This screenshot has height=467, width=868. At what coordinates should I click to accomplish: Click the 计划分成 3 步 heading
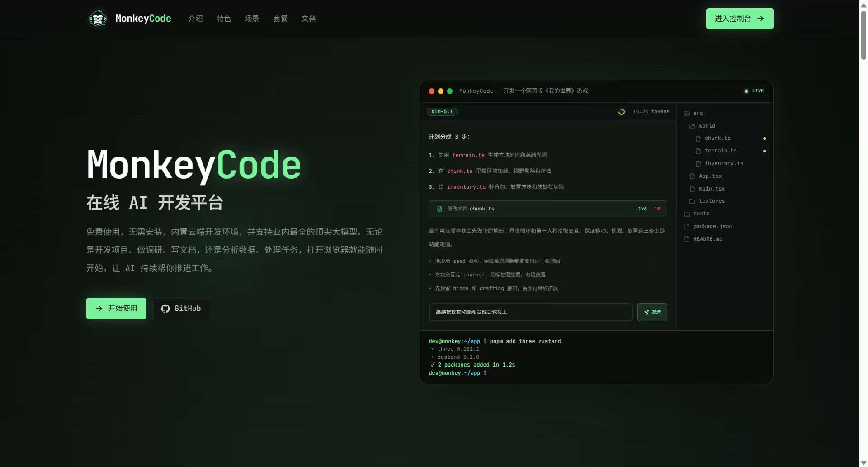(x=449, y=137)
